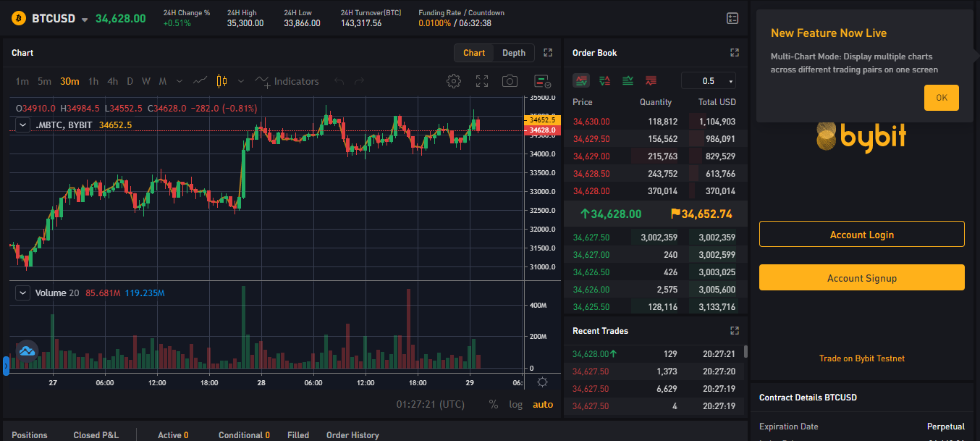Toggle order display icon in chart toolbar

(542, 81)
